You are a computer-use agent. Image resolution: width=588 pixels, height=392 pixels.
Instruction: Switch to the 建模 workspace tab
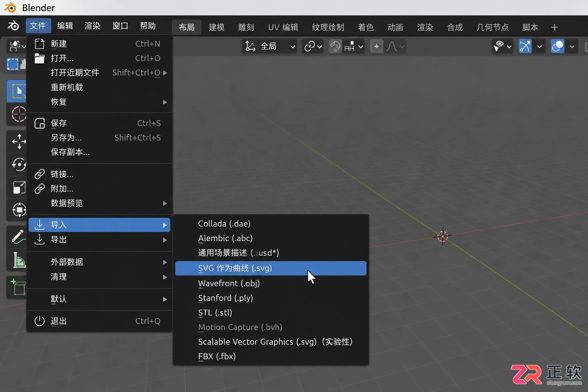pyautogui.click(x=216, y=27)
